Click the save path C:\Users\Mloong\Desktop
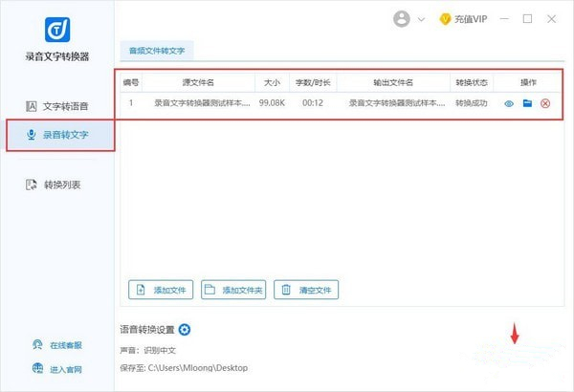The image size is (574, 392). pos(198,368)
